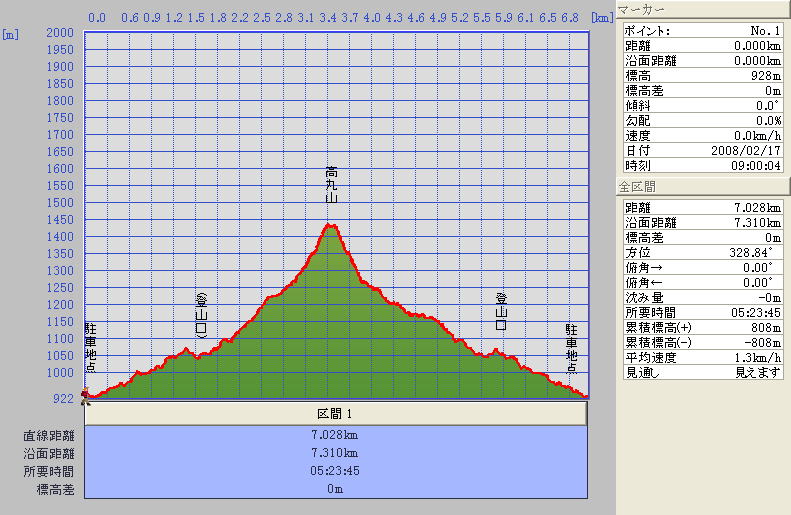This screenshot has width=791, height=515.
Task: Click 7.028km in the 直線距離 row below chart
Action: (x=334, y=435)
